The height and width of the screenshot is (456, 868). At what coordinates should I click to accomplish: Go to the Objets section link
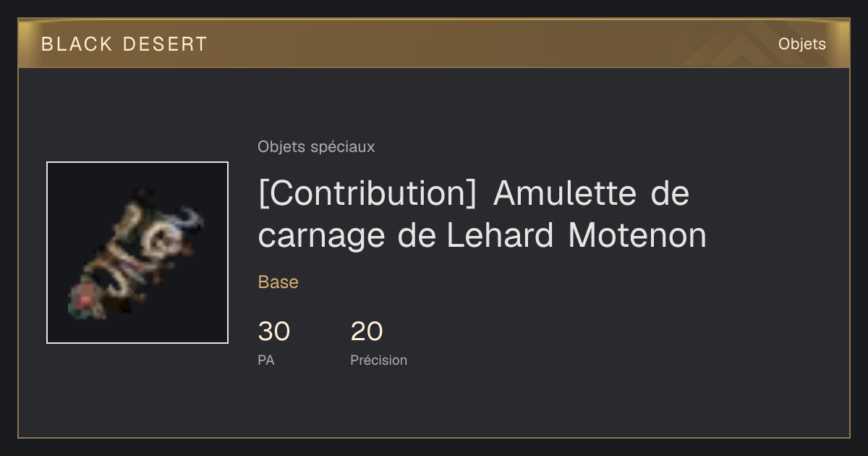point(802,44)
